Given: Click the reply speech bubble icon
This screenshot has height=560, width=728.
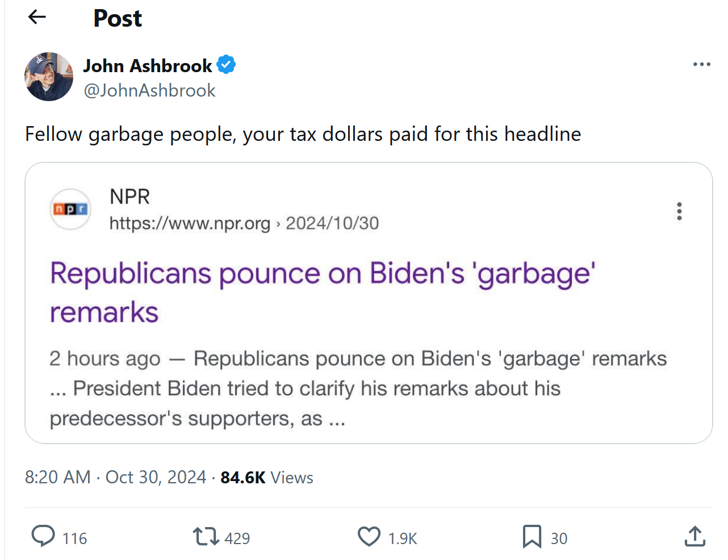Looking at the screenshot, I should (43, 536).
